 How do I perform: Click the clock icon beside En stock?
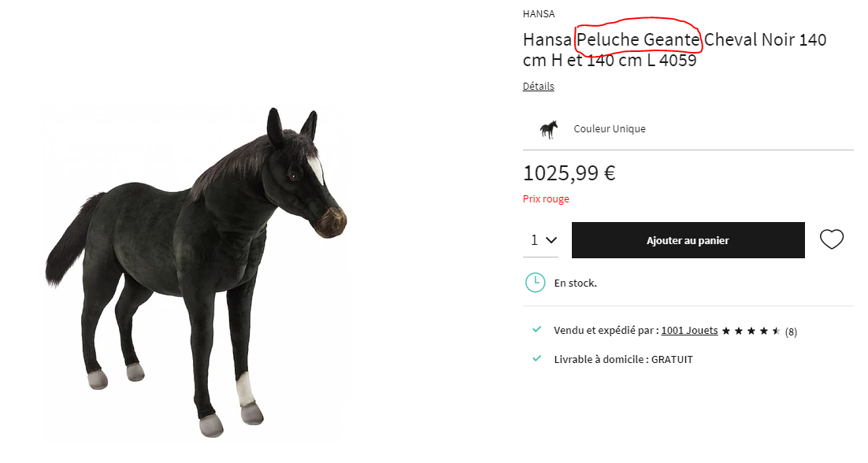(x=536, y=283)
